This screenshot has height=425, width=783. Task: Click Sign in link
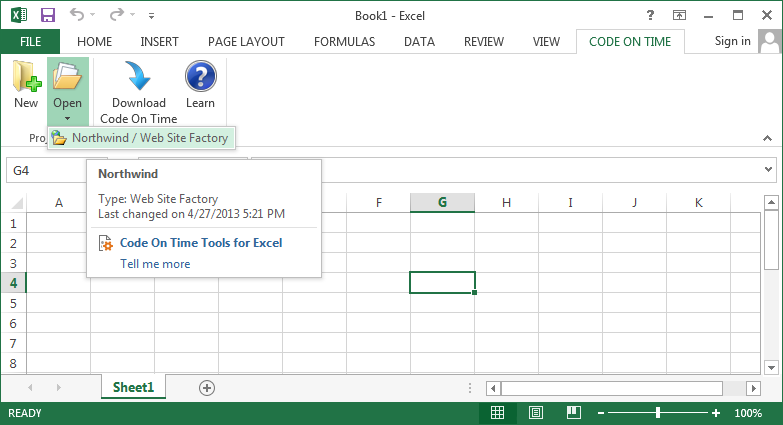(732, 41)
